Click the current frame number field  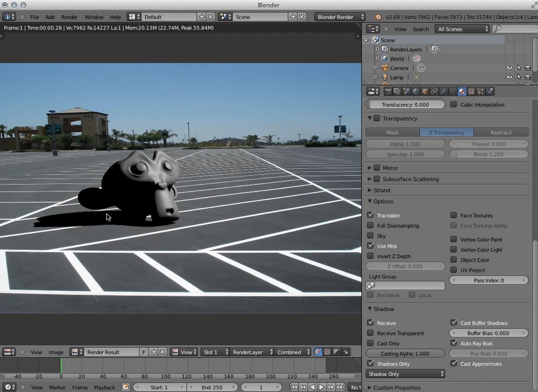point(261,387)
